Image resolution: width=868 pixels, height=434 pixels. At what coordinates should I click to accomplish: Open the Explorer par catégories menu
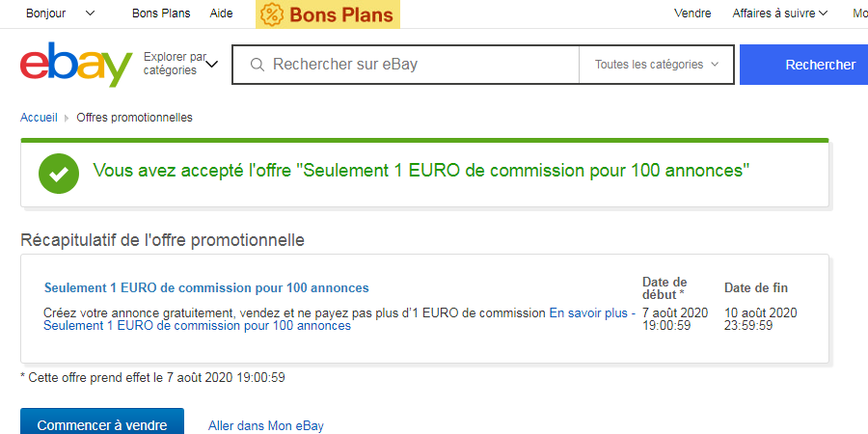(x=180, y=65)
